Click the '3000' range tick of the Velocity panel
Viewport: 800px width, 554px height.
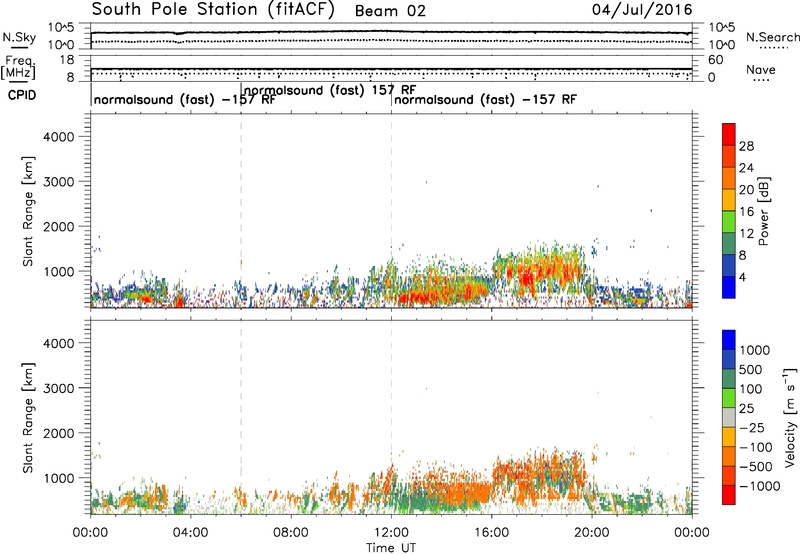(59, 388)
